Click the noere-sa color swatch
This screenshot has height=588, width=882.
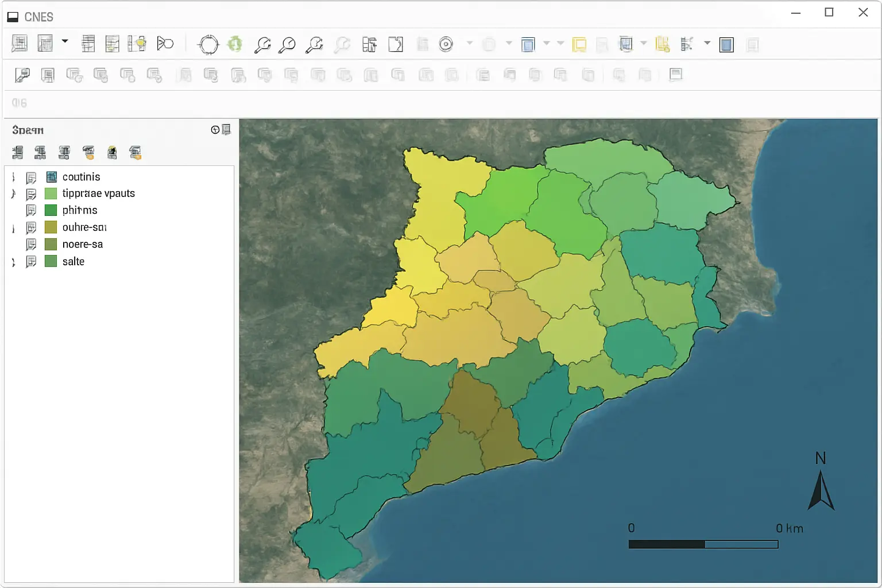tap(51, 244)
